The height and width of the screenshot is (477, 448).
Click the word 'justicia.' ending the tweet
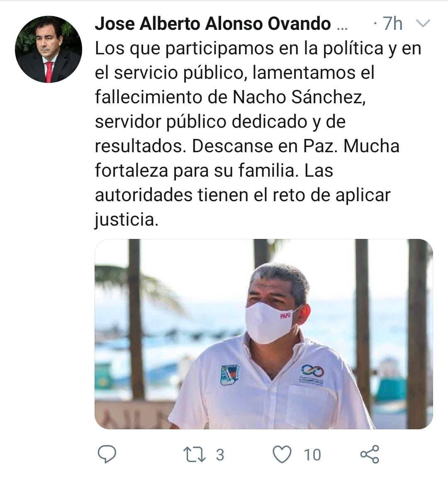click(127, 220)
